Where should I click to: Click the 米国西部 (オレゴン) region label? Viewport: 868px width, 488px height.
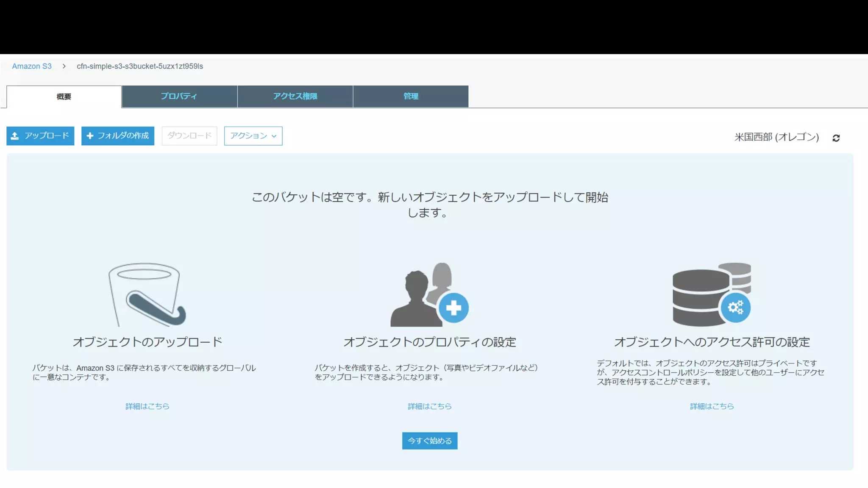coord(776,137)
